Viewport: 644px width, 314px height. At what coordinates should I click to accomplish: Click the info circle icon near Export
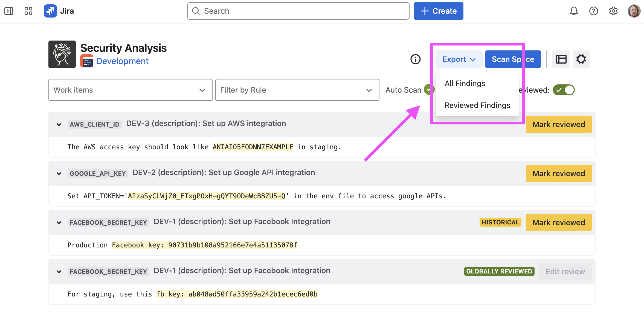pos(415,59)
